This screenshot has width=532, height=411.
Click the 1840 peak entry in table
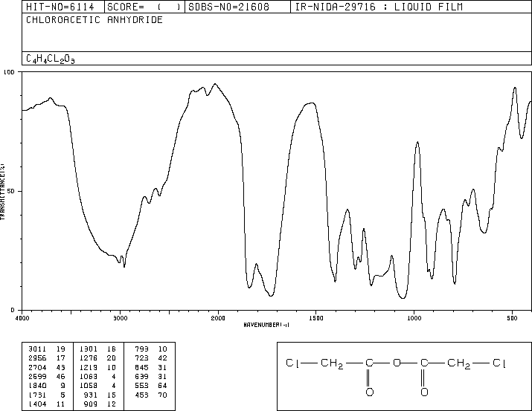pyautogui.click(x=47, y=386)
